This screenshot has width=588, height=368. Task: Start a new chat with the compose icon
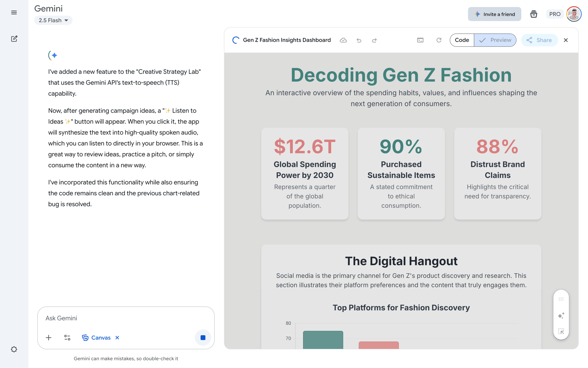tap(14, 39)
